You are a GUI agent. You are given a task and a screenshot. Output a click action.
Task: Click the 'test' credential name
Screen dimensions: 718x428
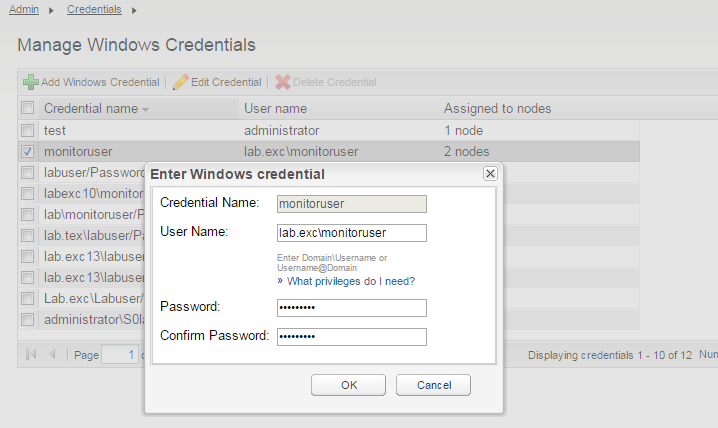tap(55, 130)
